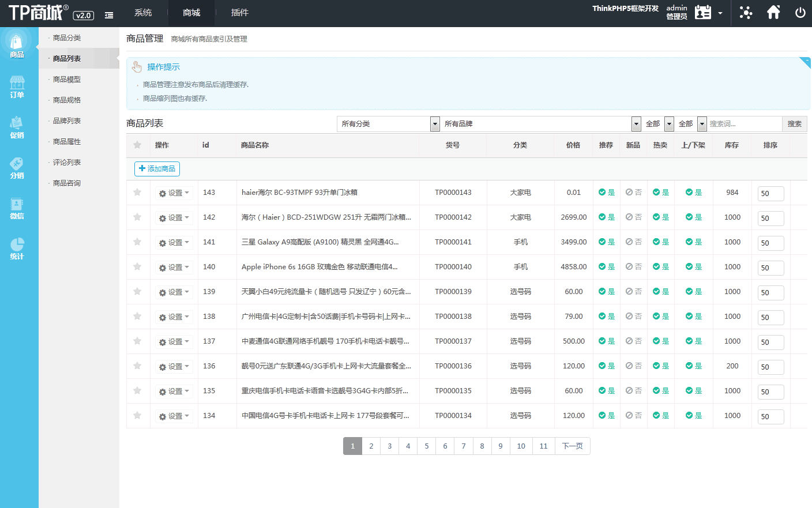Click the power logout icon

(x=800, y=13)
